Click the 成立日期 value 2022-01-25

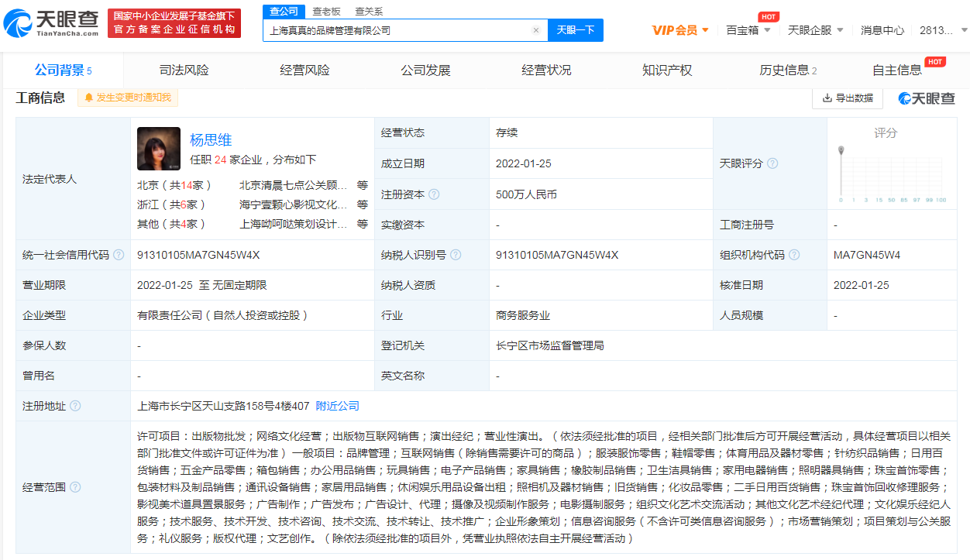[524, 163]
